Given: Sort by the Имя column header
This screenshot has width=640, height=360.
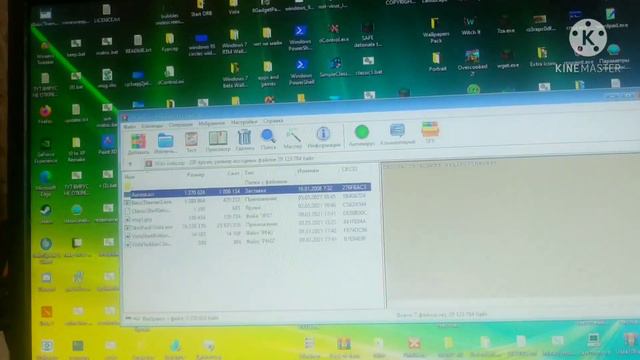Looking at the screenshot, I should pos(130,177).
